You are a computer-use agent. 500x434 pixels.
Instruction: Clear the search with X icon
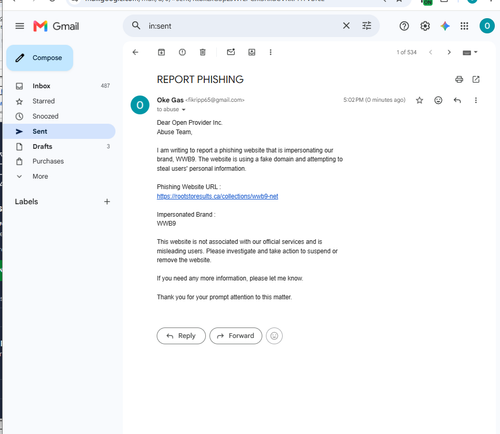tap(346, 26)
